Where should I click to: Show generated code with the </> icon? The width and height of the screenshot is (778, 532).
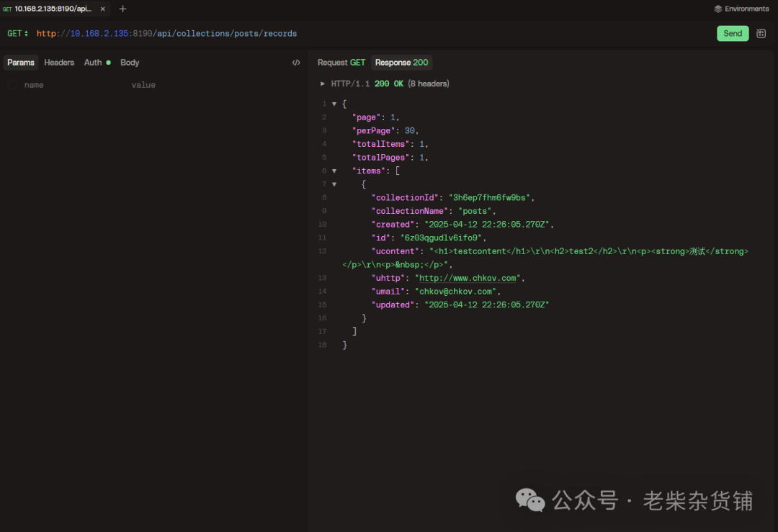click(296, 63)
